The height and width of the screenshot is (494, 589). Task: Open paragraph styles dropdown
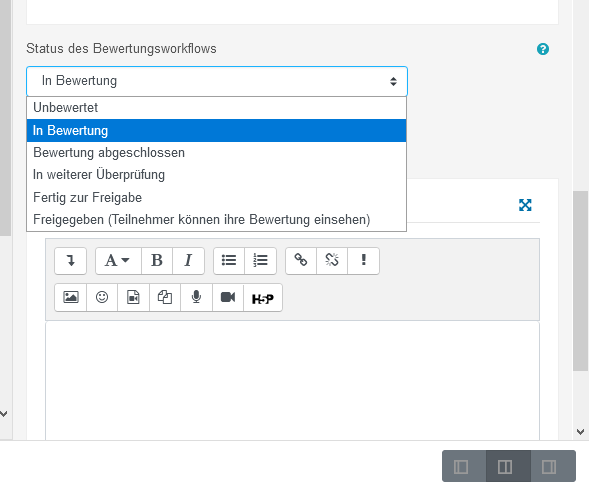coord(118,260)
